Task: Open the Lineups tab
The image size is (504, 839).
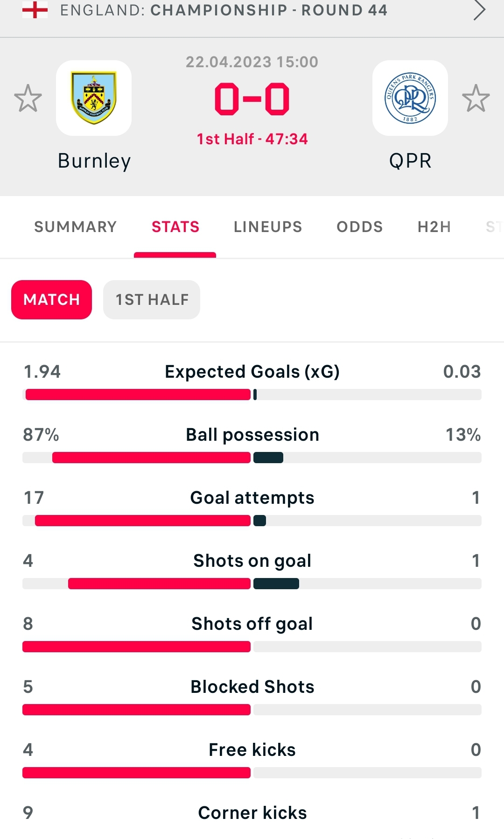Action: [x=268, y=227]
